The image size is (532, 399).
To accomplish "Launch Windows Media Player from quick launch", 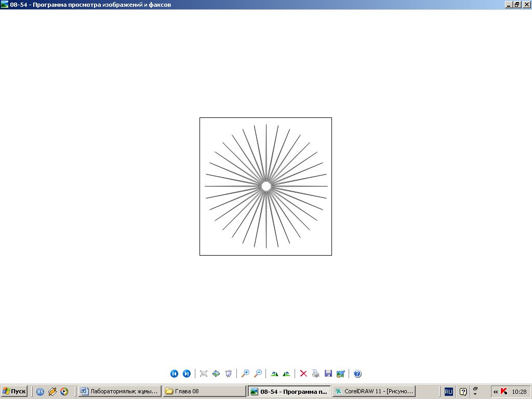I will click(64, 392).
